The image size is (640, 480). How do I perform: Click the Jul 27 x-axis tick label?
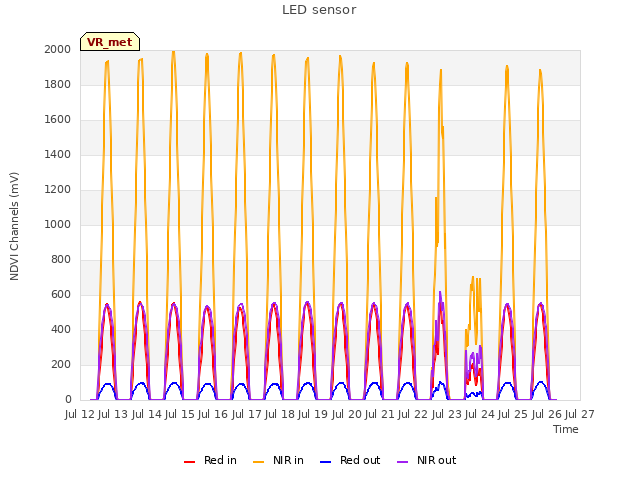pyautogui.click(x=580, y=414)
